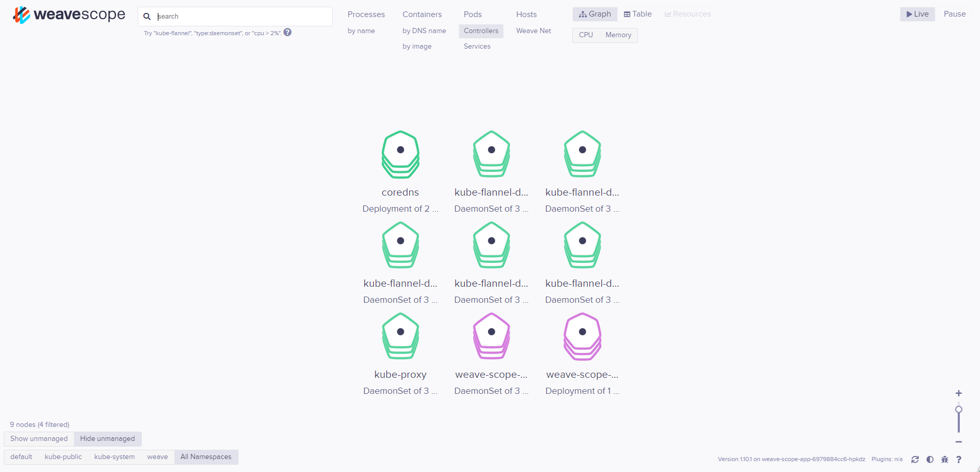This screenshot has width=980, height=472.
Task: Select the Memory metric
Action: click(618, 35)
